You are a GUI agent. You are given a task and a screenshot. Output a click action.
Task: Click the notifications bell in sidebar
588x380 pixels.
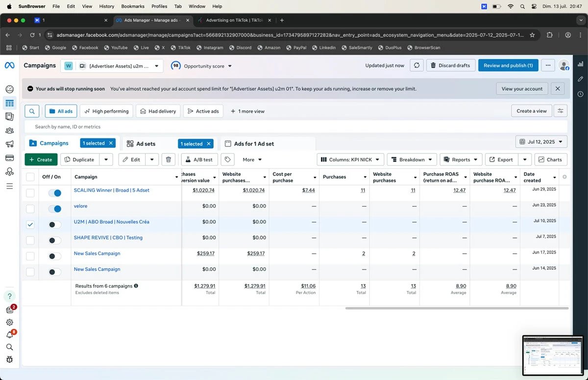pos(9,335)
